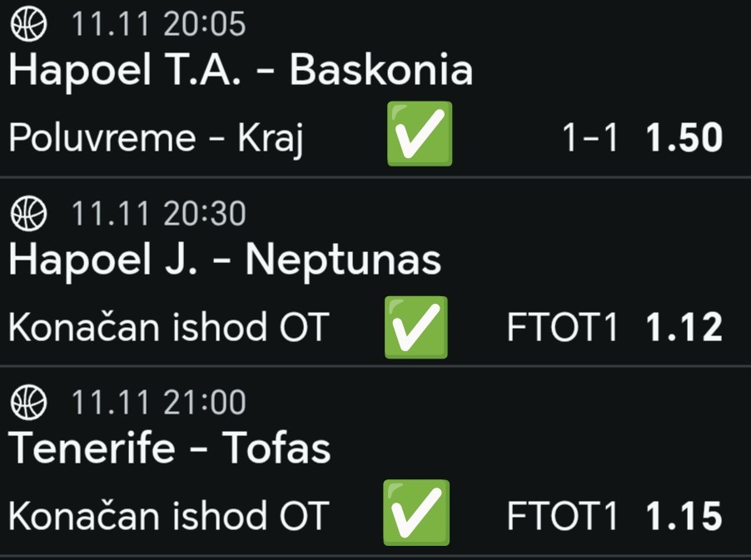Open the Hapoel J. - Neptunas match
Screen dimensions: 751x560
click(225, 260)
